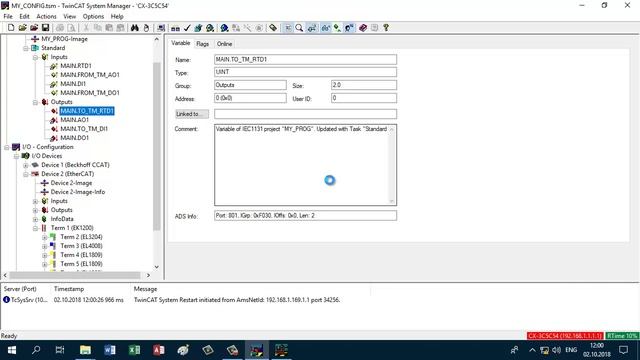Open the File menu
The height and width of the screenshot is (360, 640).
(x=8, y=16)
